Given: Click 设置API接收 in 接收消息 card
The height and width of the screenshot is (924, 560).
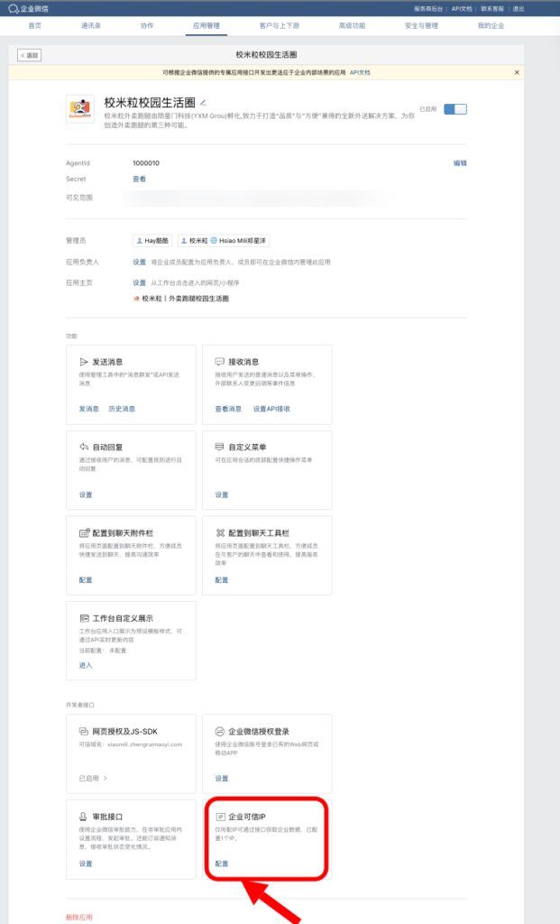Looking at the screenshot, I should 271,409.
